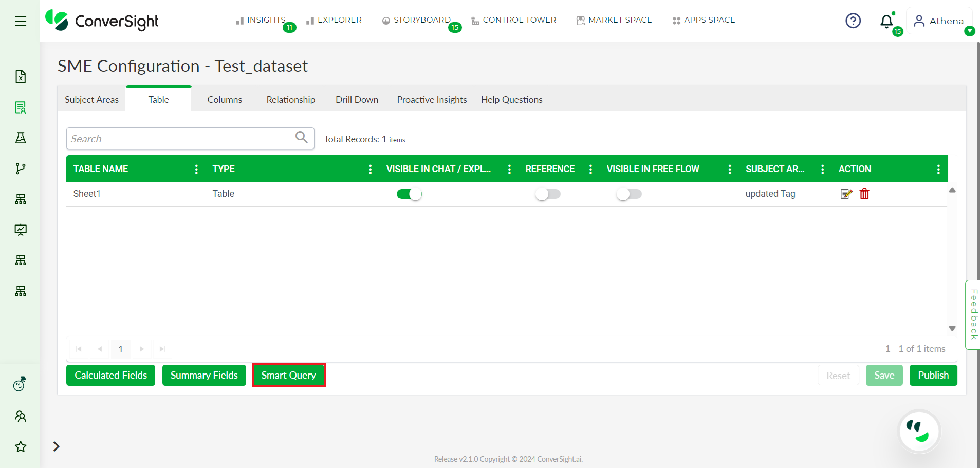Go to the next page
Image resolution: width=980 pixels, height=468 pixels.
pyautogui.click(x=142, y=349)
